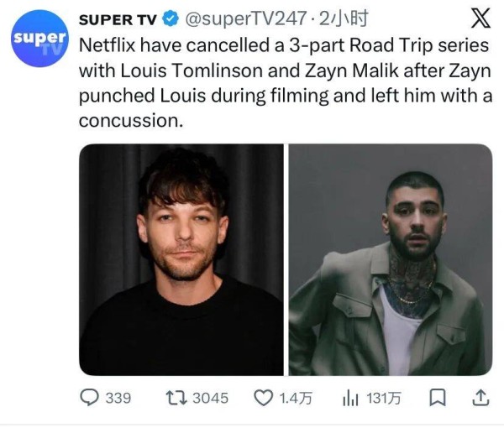Open the SUPER TV account name
Viewport: 504px width, 428px height.
point(117,18)
